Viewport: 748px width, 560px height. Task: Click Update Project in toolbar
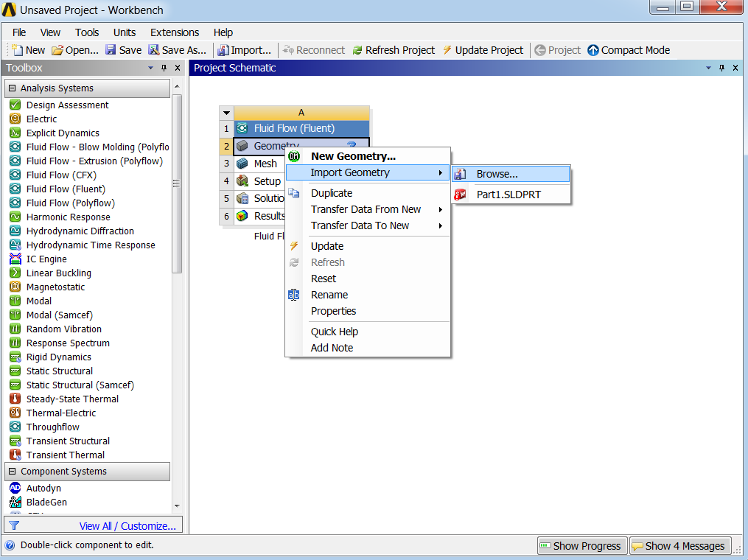click(x=483, y=50)
